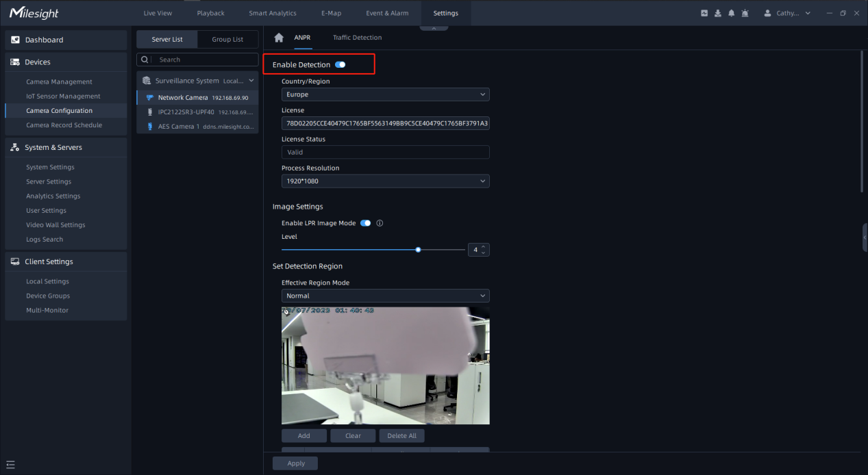The width and height of the screenshot is (868, 475).
Task: Click the Surveillance System server icon
Action: pyautogui.click(x=147, y=80)
